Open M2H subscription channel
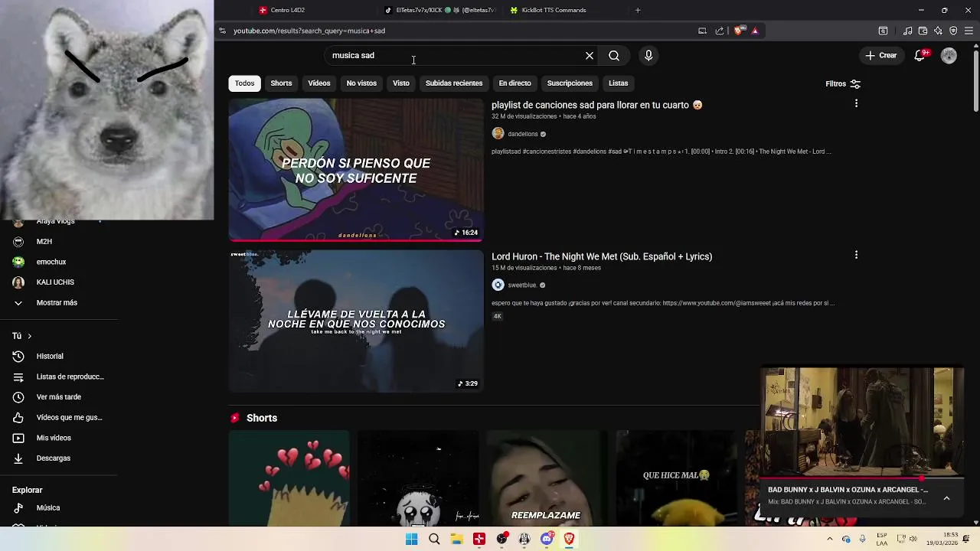This screenshot has width=980, height=551. pos(44,241)
